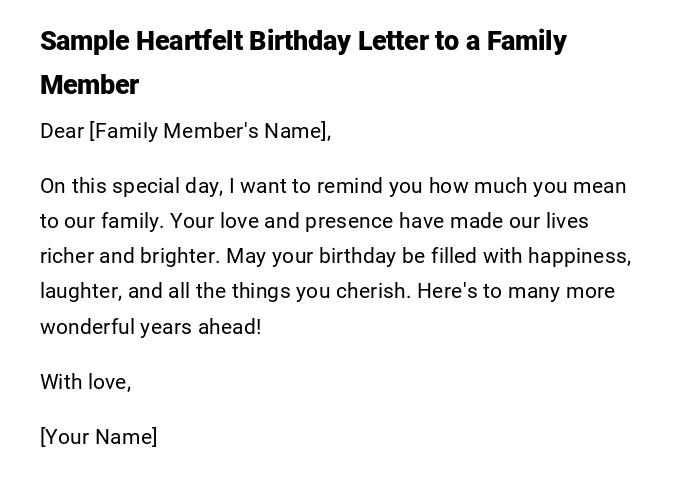
Task: Click the phrase "richer and brighter"
Action: [129, 256]
